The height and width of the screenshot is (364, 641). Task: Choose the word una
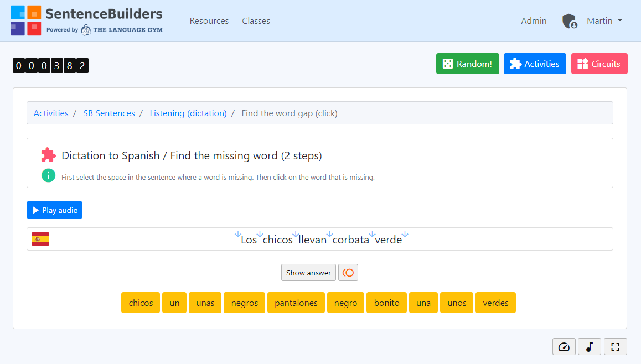423,303
